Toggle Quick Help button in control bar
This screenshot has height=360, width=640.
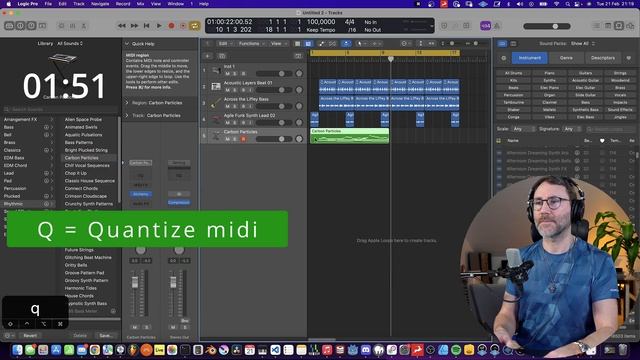point(31,26)
